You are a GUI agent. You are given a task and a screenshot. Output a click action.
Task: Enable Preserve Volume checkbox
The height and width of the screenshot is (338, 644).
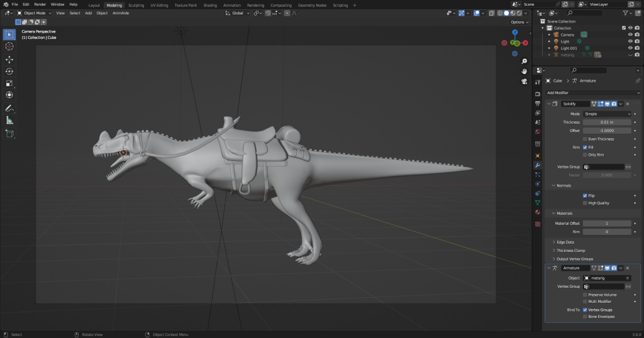[x=585, y=295]
